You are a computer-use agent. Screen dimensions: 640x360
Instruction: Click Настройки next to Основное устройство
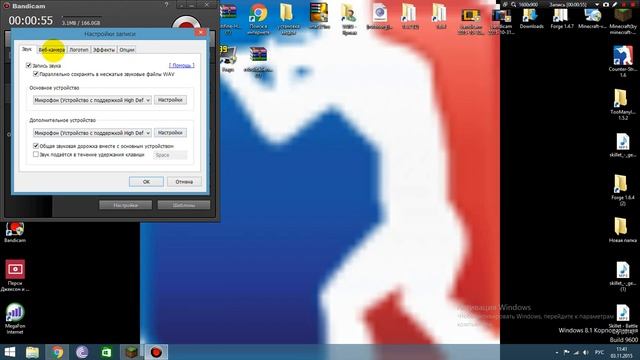tap(170, 100)
